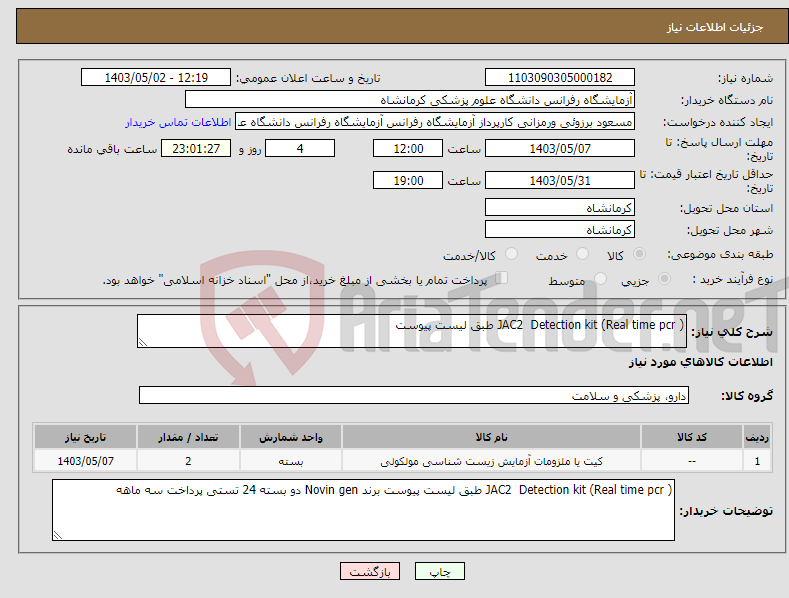
Task: Click the request creator name field
Action: pos(435,122)
